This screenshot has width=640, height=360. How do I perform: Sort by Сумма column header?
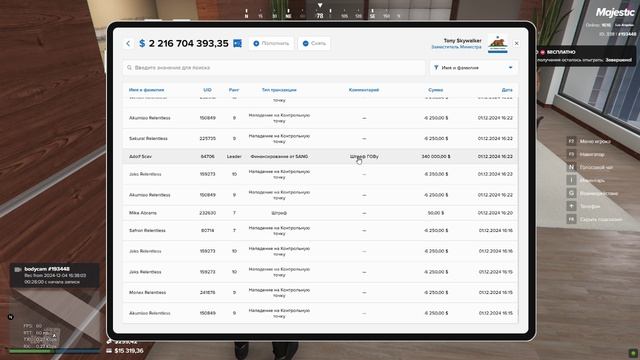(436, 90)
